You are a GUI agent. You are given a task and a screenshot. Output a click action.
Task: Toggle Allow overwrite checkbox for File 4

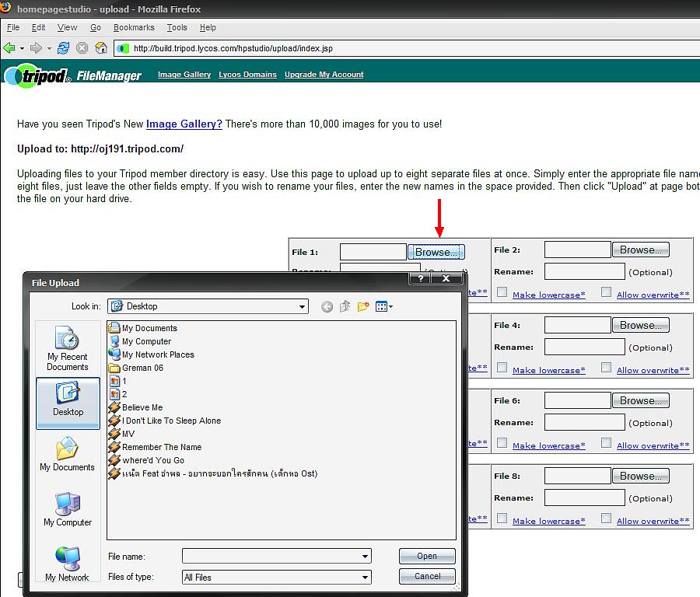click(606, 368)
